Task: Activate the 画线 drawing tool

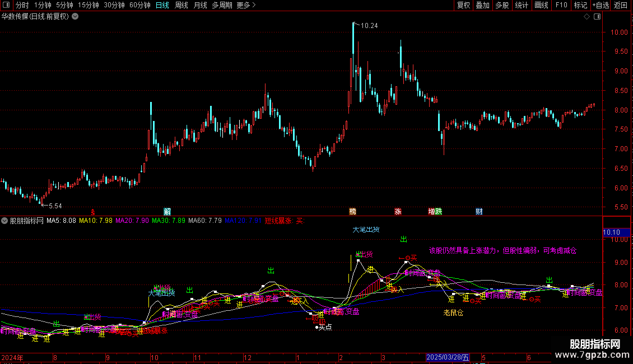Action: (541, 5)
